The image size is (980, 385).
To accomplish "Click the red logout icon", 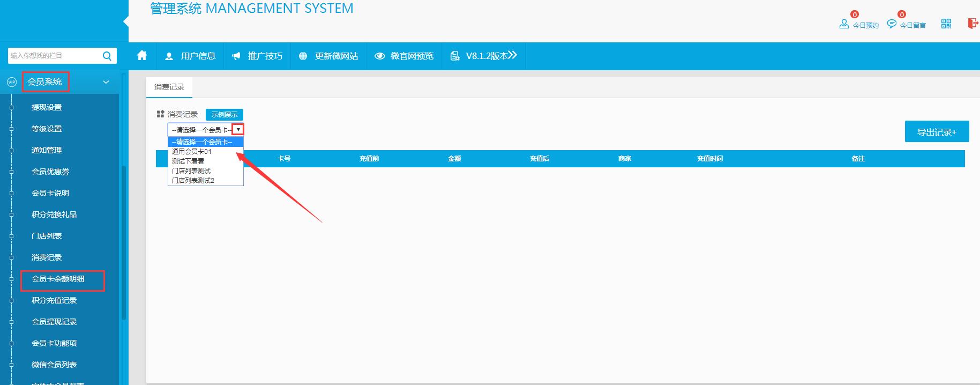I will coord(972,24).
